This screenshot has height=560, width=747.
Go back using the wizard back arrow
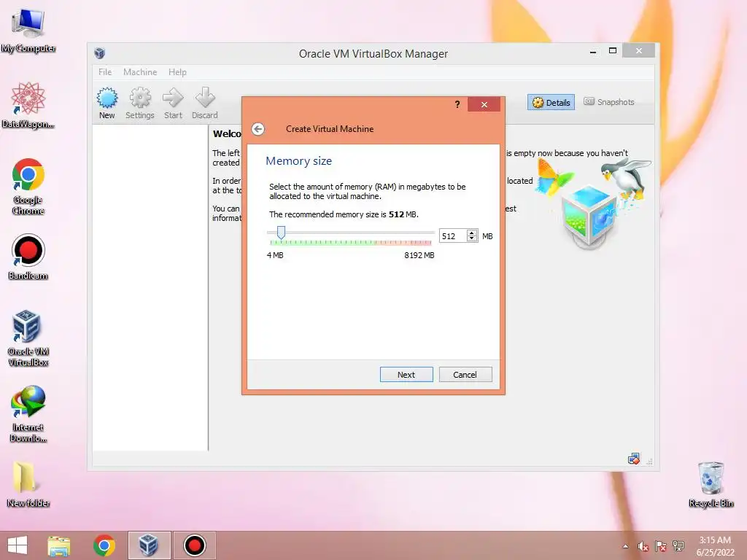[x=258, y=129]
